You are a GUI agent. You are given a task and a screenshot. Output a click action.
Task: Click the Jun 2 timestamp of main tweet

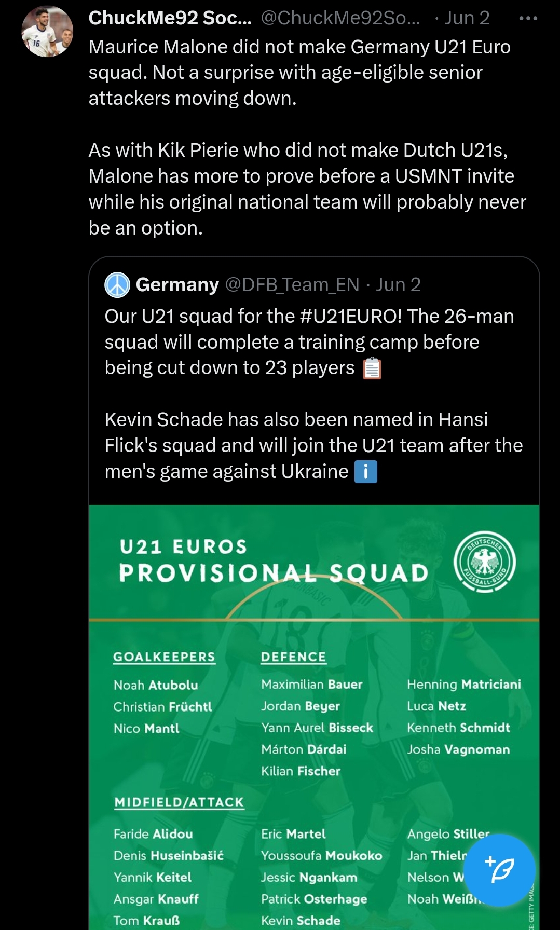pyautogui.click(x=467, y=18)
